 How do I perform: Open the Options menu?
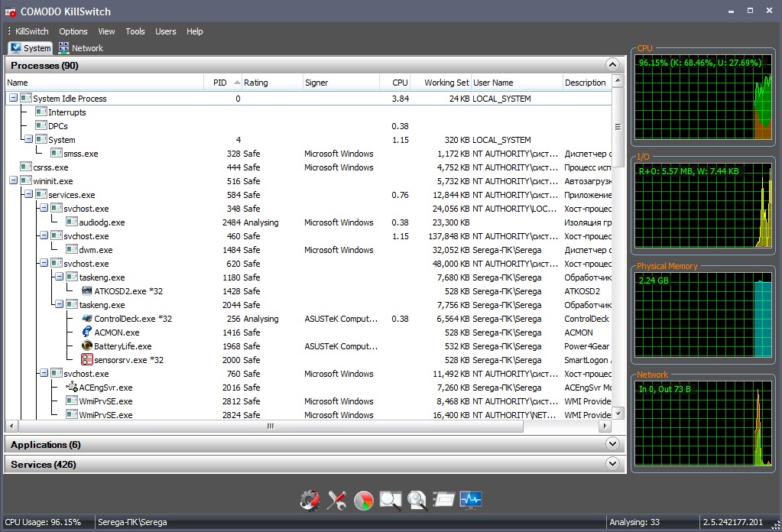point(73,31)
